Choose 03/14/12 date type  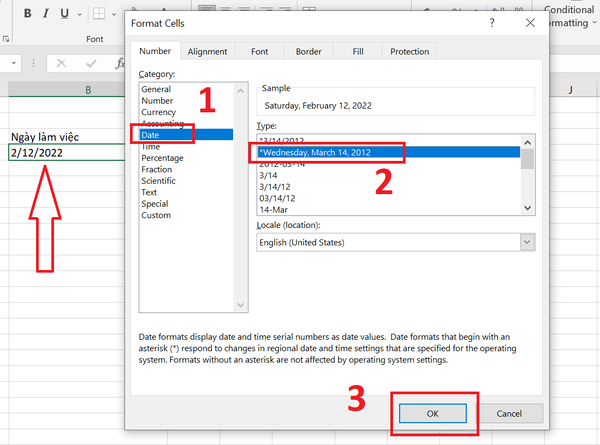(x=389, y=198)
